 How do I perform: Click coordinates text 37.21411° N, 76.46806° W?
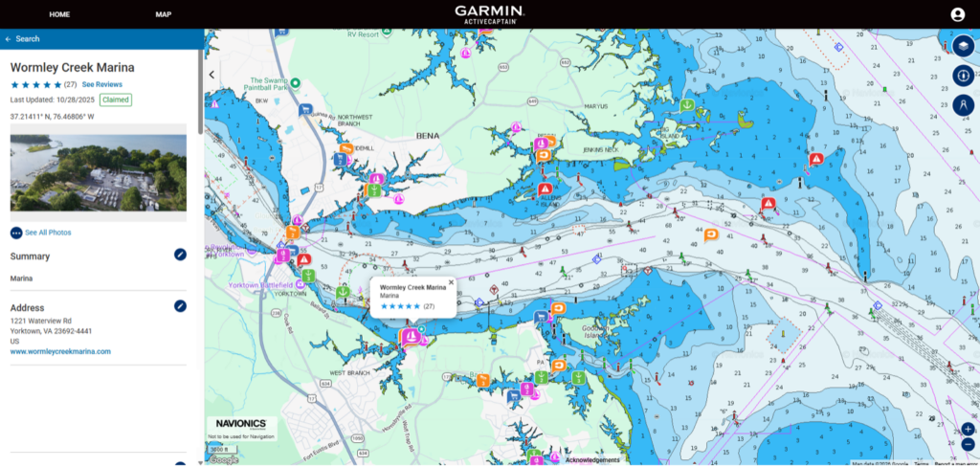coord(52,117)
